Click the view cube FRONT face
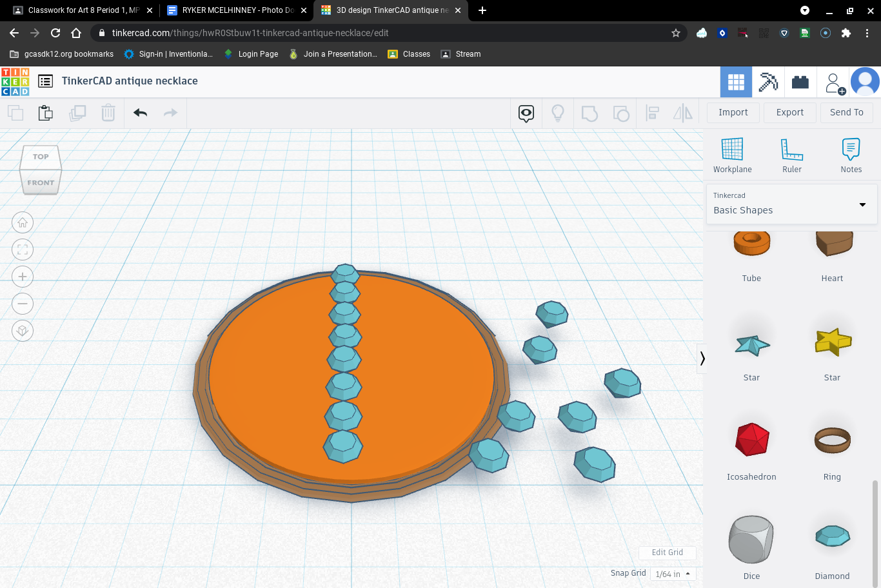 click(41, 182)
